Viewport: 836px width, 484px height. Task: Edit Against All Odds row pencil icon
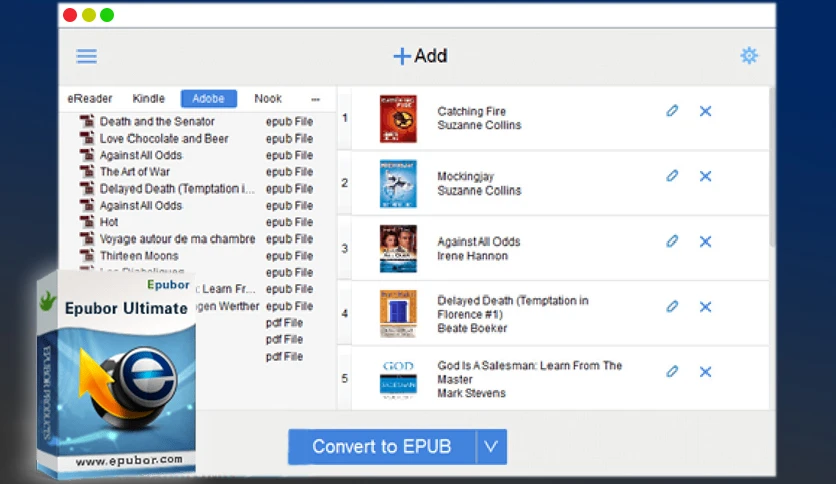(x=672, y=241)
